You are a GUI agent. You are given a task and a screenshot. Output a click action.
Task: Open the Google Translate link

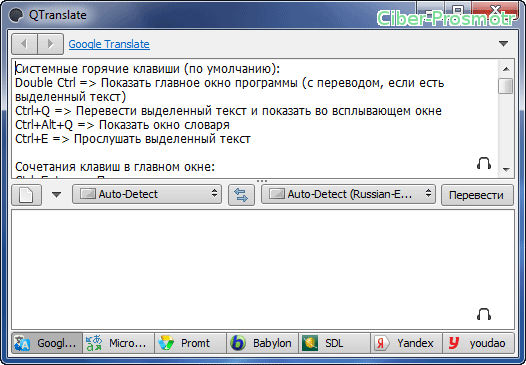(109, 44)
